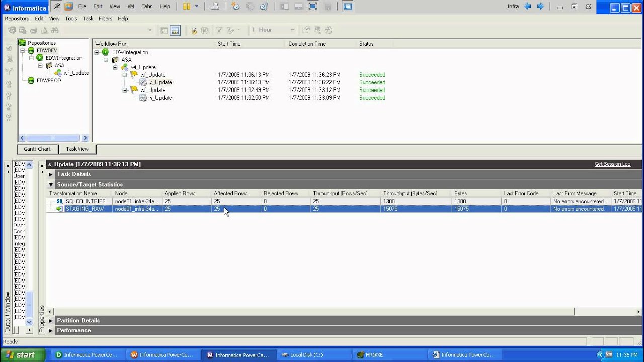Open the VM pause button dropdown arrow
Image resolution: width=644 pixels, height=362 pixels.
click(x=196, y=7)
